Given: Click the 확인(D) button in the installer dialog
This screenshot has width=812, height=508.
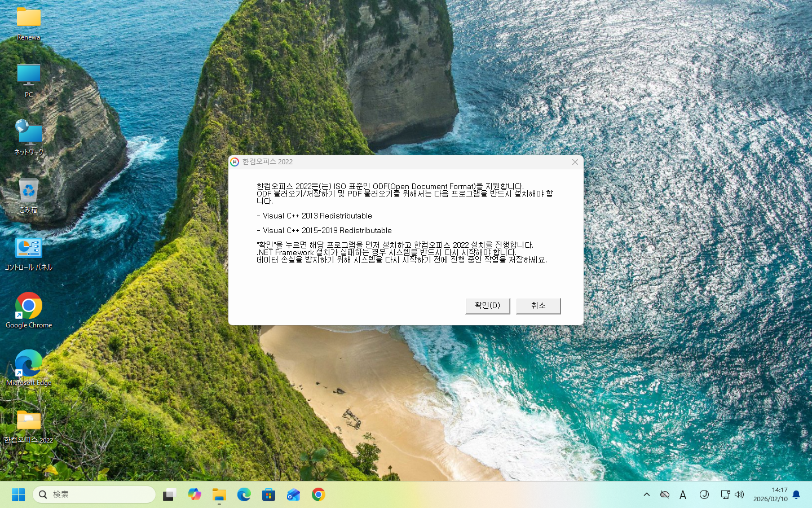Looking at the screenshot, I should [x=487, y=306].
